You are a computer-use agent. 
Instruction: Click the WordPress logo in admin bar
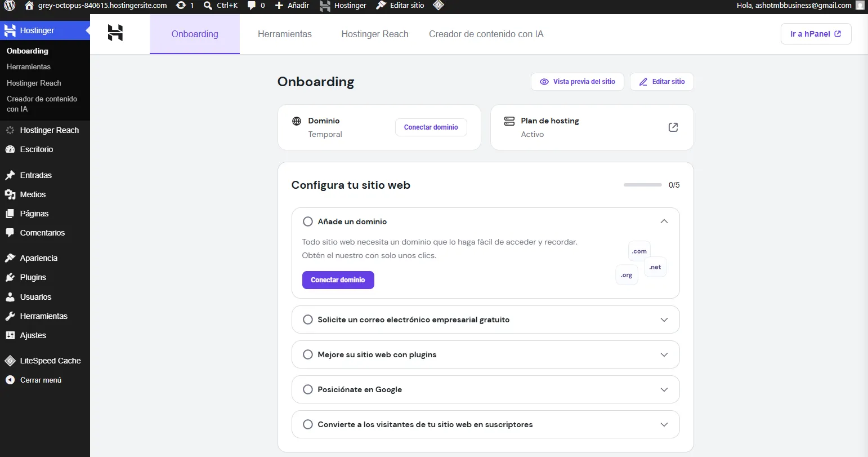[10, 6]
